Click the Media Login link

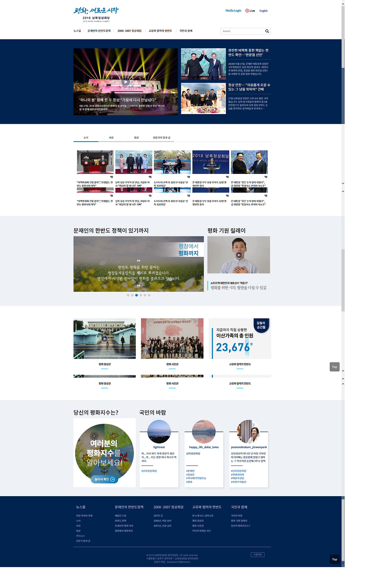coord(233,10)
